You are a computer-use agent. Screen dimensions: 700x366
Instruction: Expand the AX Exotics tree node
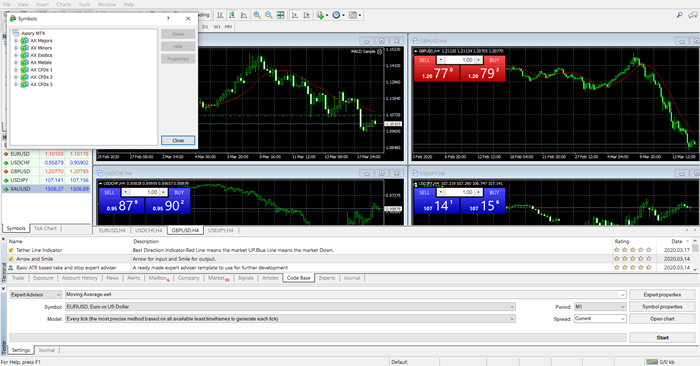coord(16,55)
